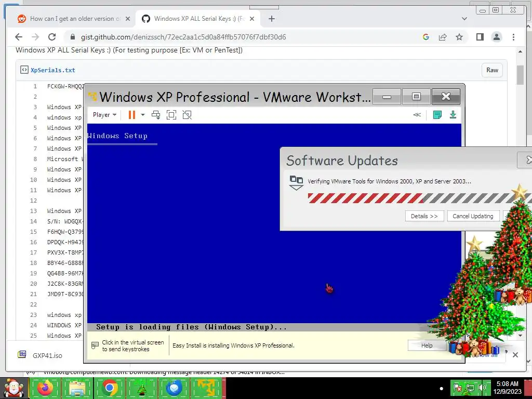
Task: Close the Reddit tab
Action: coord(128,19)
